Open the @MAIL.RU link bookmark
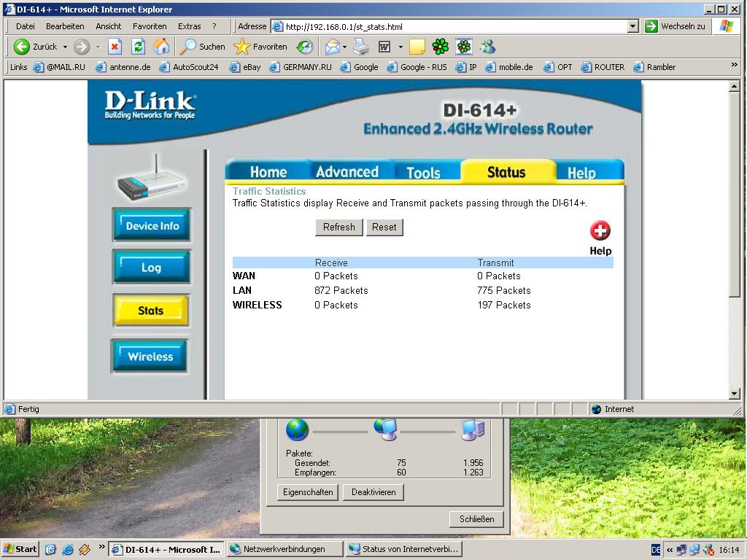The height and width of the screenshot is (560, 747). coord(60,67)
